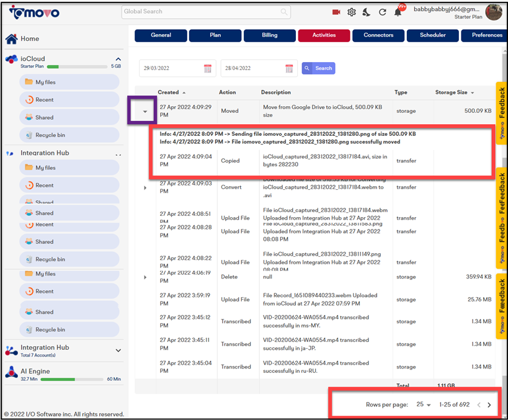508x420 pixels.
Task: Select the description ending in ru-RU
Action: click(x=316, y=367)
